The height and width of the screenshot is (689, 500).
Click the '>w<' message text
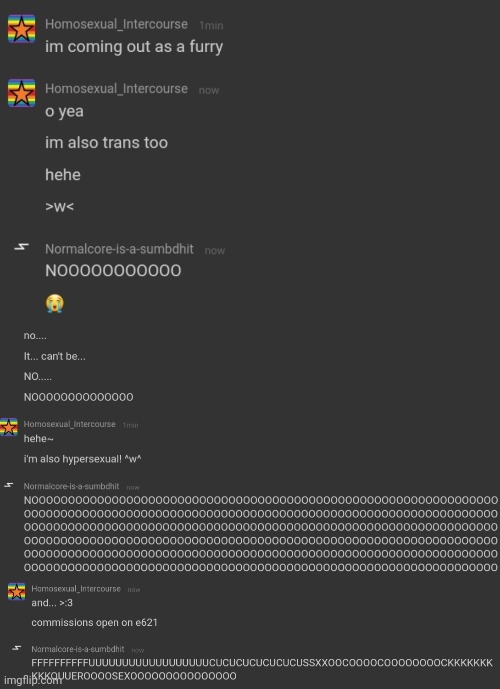coord(59,207)
